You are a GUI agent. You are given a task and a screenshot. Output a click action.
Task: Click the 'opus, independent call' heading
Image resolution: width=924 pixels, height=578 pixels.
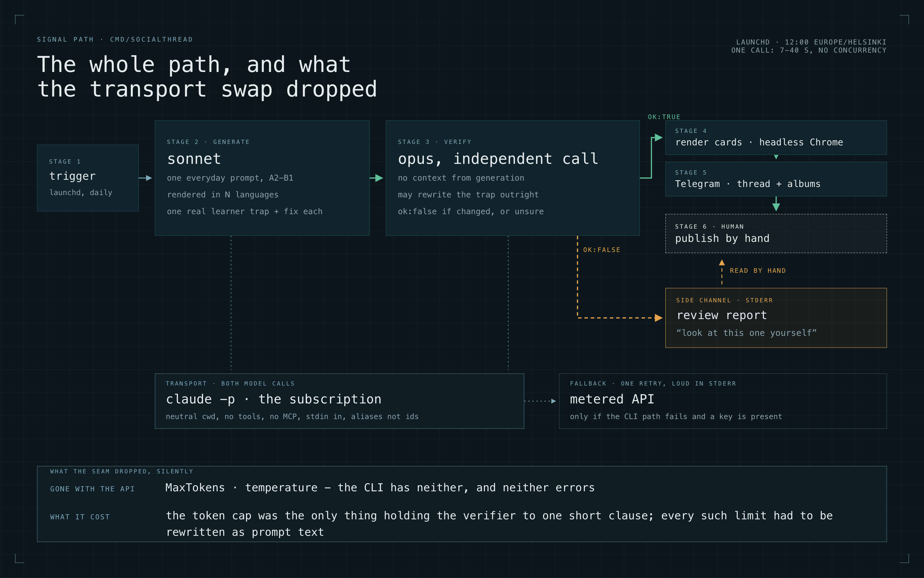(x=498, y=159)
